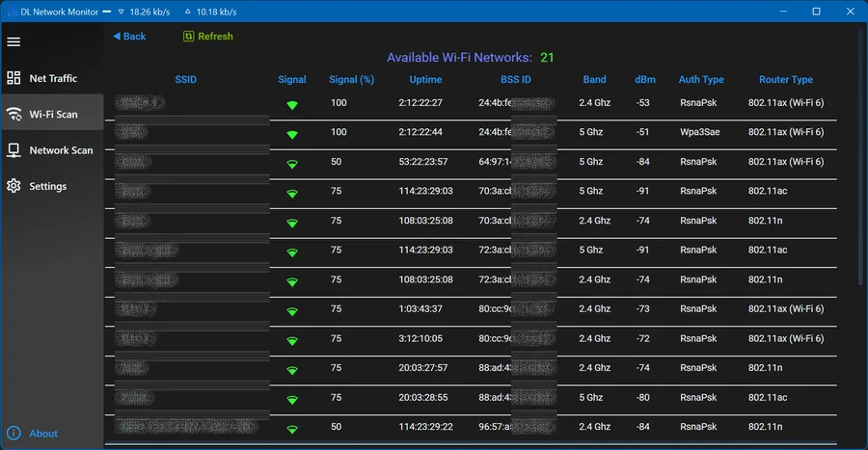Click 802.11n in the 20:03:27:57 row
The image size is (868, 450).
pos(765,368)
